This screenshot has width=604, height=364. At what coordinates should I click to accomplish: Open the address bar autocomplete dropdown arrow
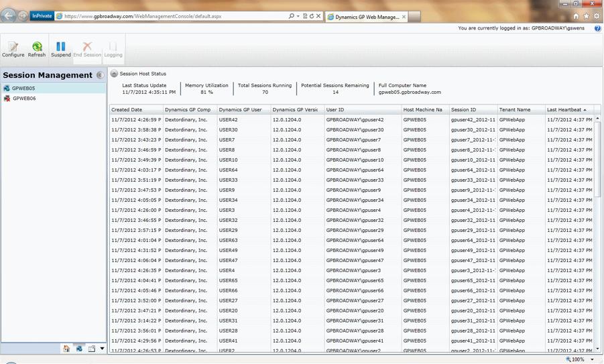pyautogui.click(x=298, y=16)
